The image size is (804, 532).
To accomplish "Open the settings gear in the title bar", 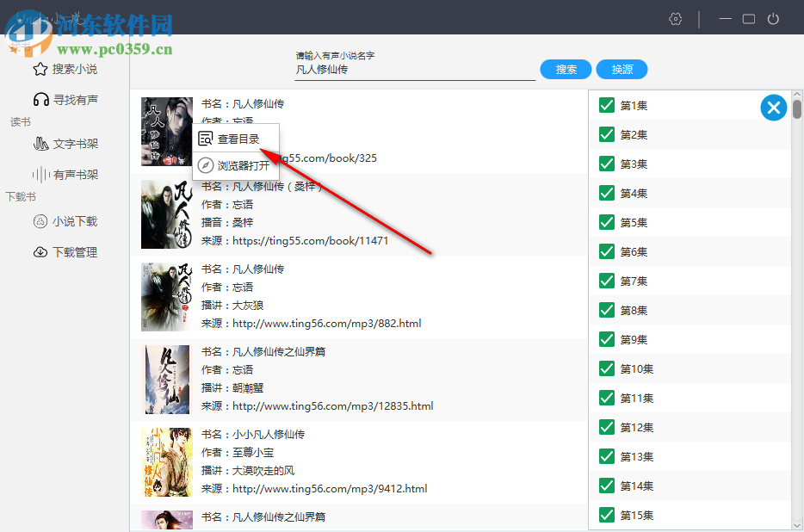I will [675, 18].
